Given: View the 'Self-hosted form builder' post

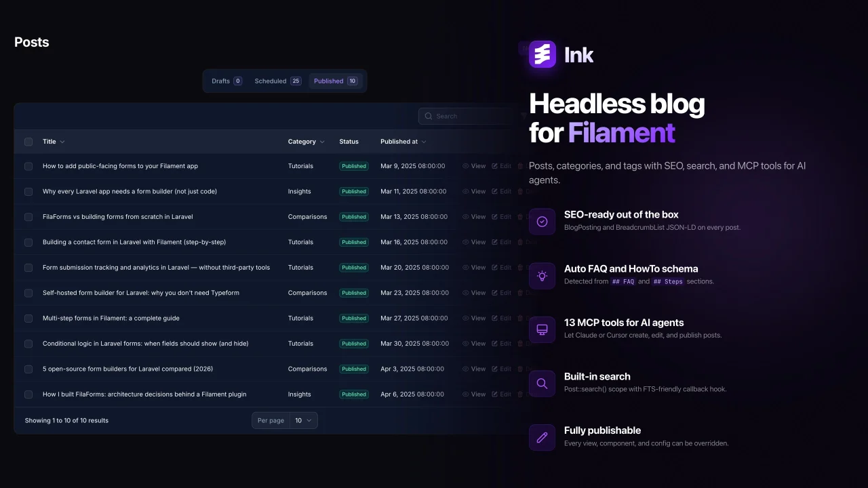Looking at the screenshot, I should (474, 293).
